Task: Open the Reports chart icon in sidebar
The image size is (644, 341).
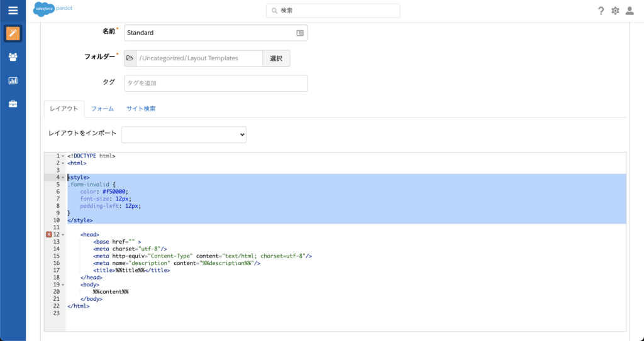Action: coord(13,80)
